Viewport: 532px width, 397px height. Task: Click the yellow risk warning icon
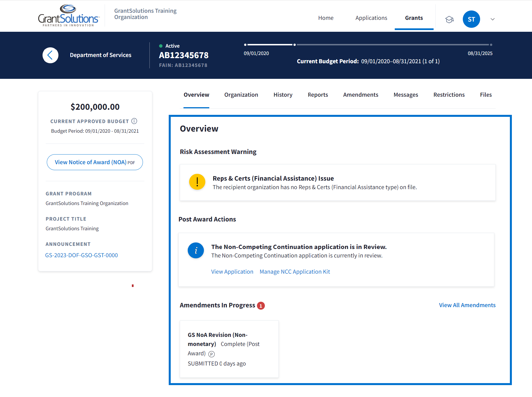pos(197,182)
